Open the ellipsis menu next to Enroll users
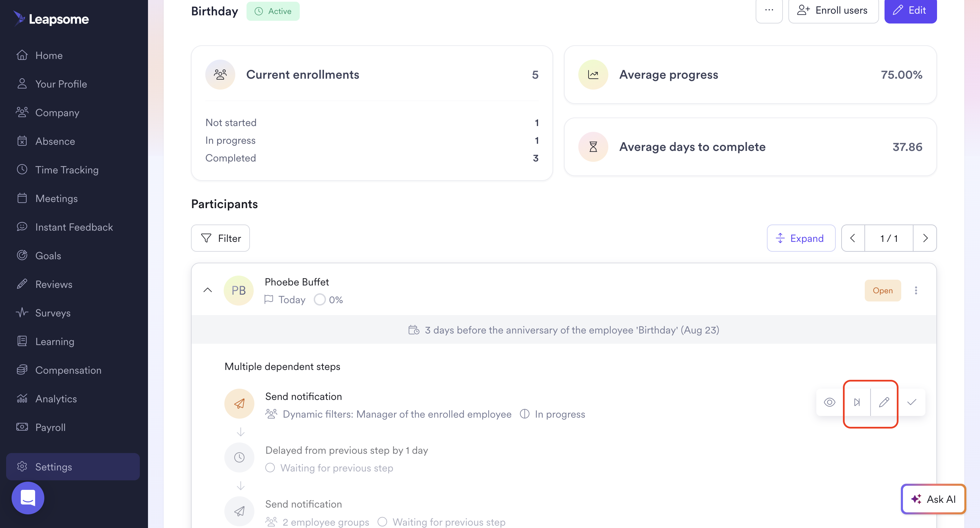 [769, 10]
